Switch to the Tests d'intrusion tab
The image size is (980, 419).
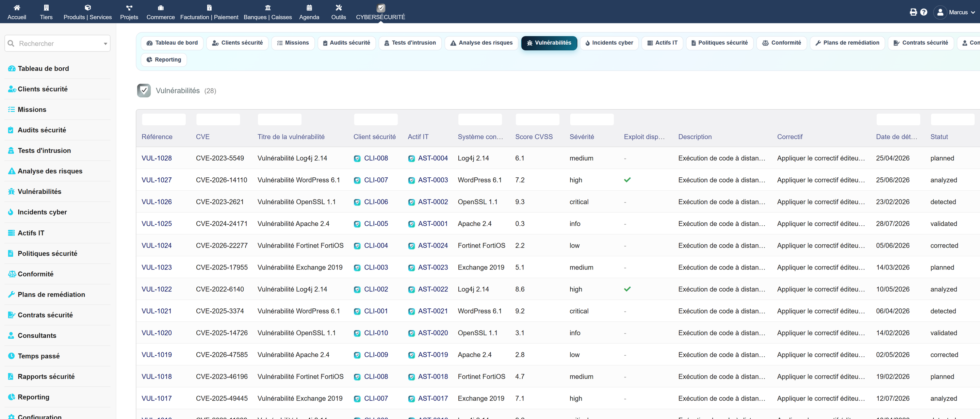[x=410, y=43]
